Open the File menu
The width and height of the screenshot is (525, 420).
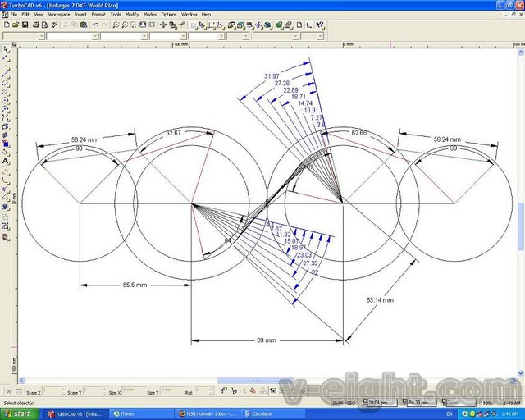pyautogui.click(x=13, y=15)
